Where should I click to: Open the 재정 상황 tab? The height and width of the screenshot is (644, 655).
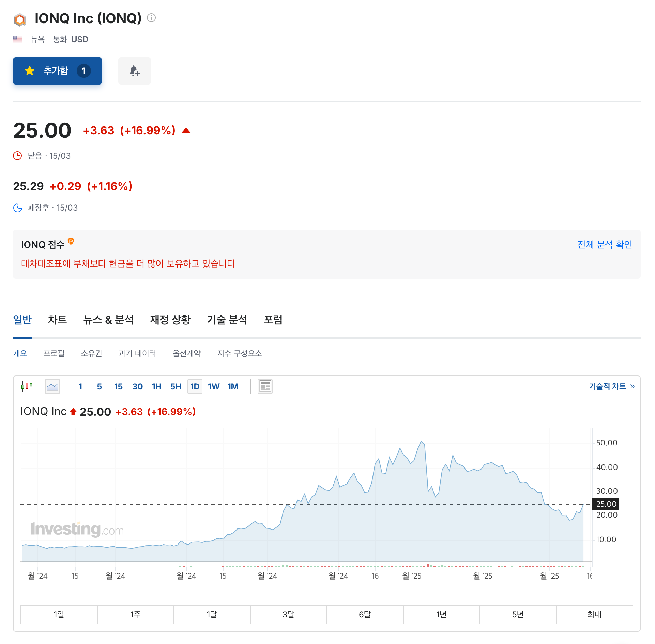pyautogui.click(x=170, y=320)
